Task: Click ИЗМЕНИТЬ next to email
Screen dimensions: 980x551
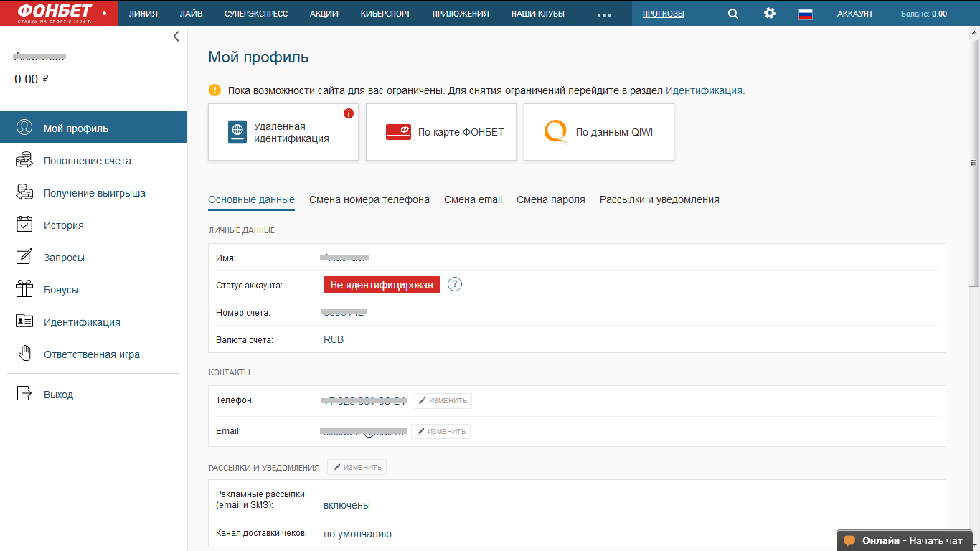Action: click(x=440, y=431)
